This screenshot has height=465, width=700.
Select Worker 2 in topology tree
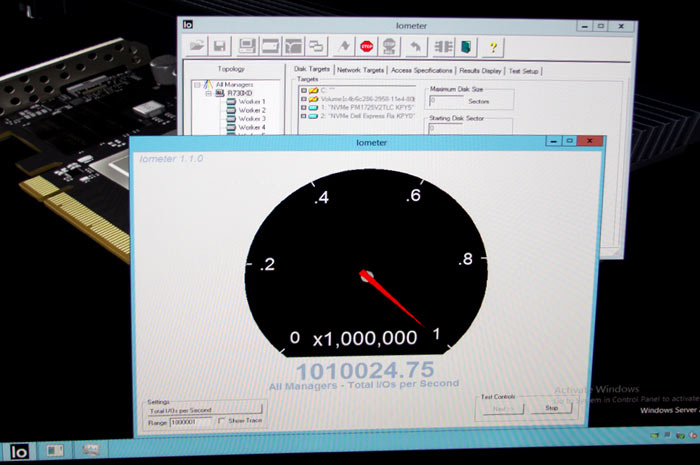pyautogui.click(x=252, y=110)
